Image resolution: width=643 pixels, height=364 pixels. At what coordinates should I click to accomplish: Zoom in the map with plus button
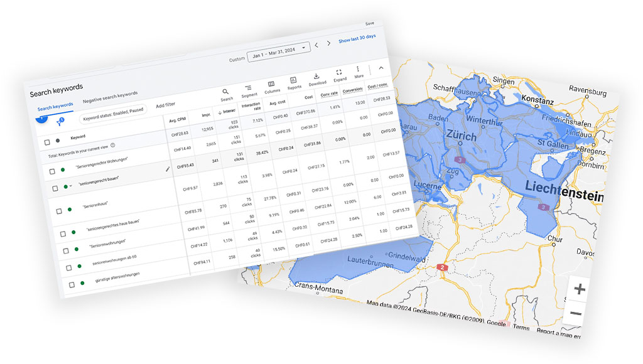(x=579, y=289)
